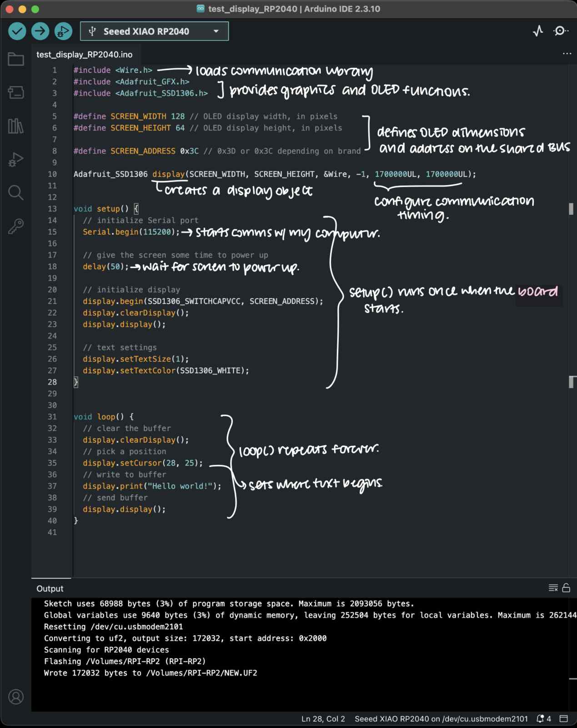This screenshot has width=577, height=728.
Task: Open the Boards Manager sidebar panel
Action: [16, 92]
